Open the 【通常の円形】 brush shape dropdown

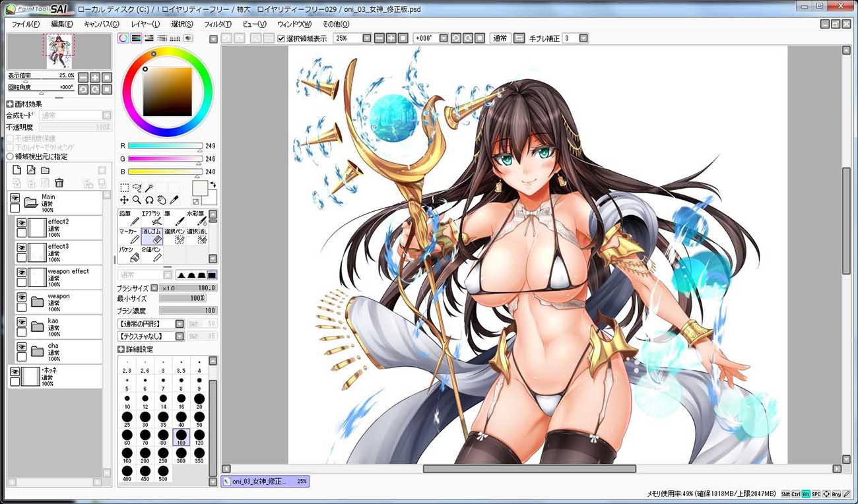click(x=180, y=324)
